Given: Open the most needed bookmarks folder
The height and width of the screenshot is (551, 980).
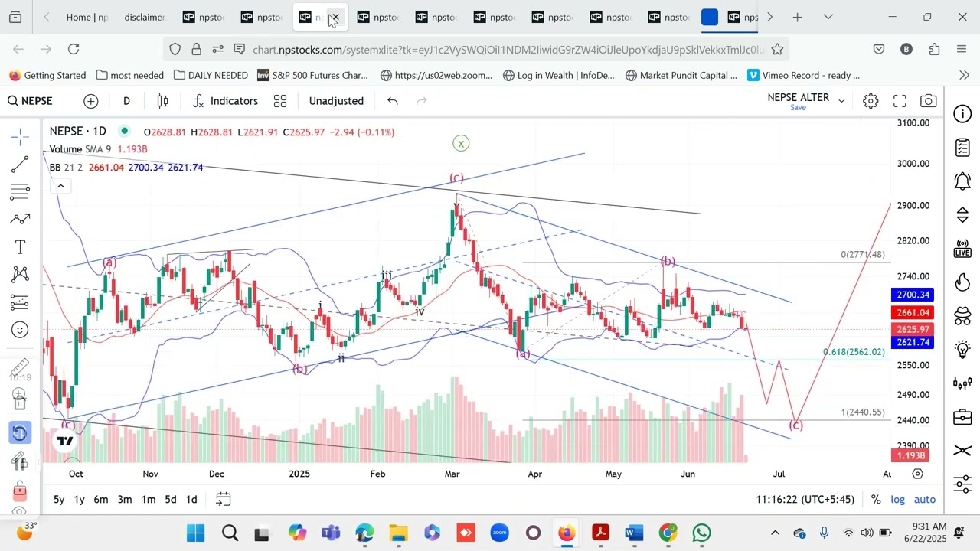Looking at the screenshot, I should (x=130, y=75).
